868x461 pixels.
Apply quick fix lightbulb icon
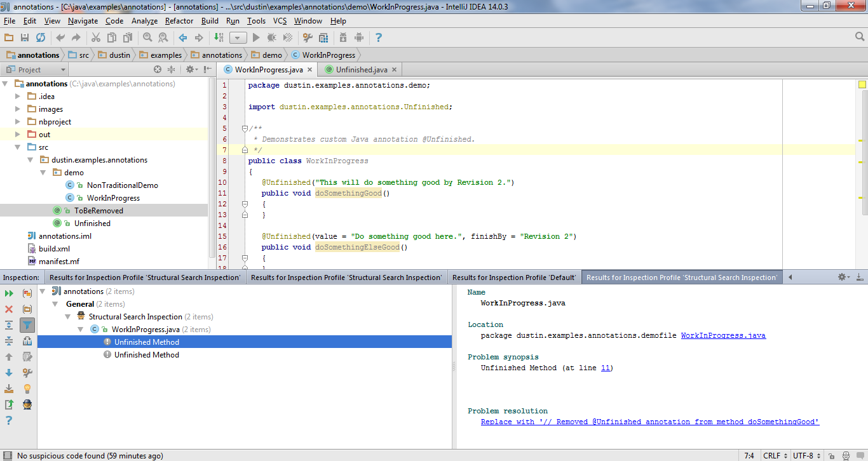coord(27,389)
